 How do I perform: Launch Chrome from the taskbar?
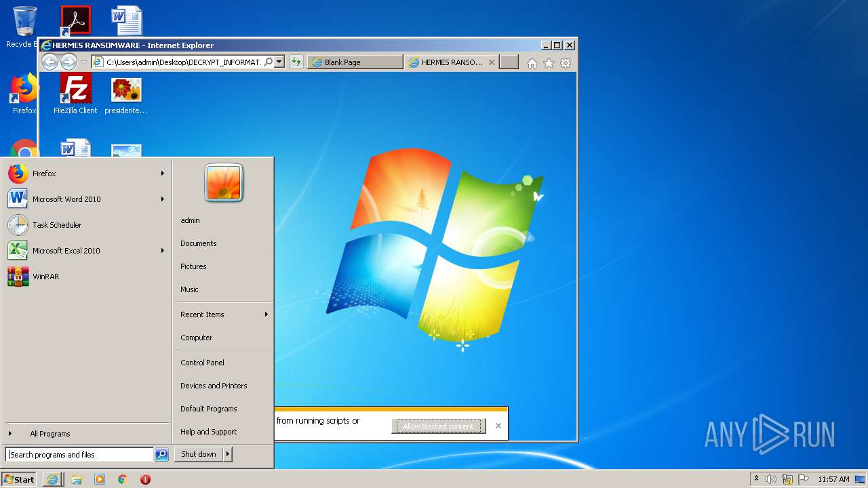123,479
